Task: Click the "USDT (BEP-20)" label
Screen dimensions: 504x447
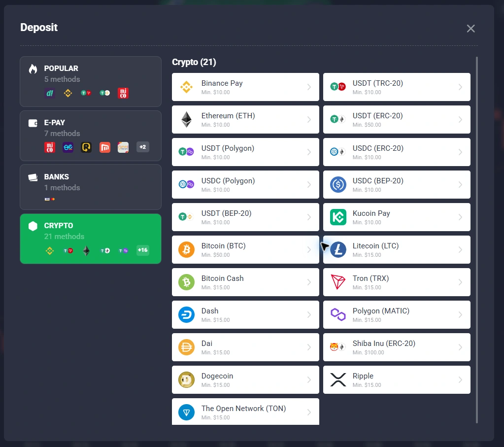Action: (x=226, y=213)
